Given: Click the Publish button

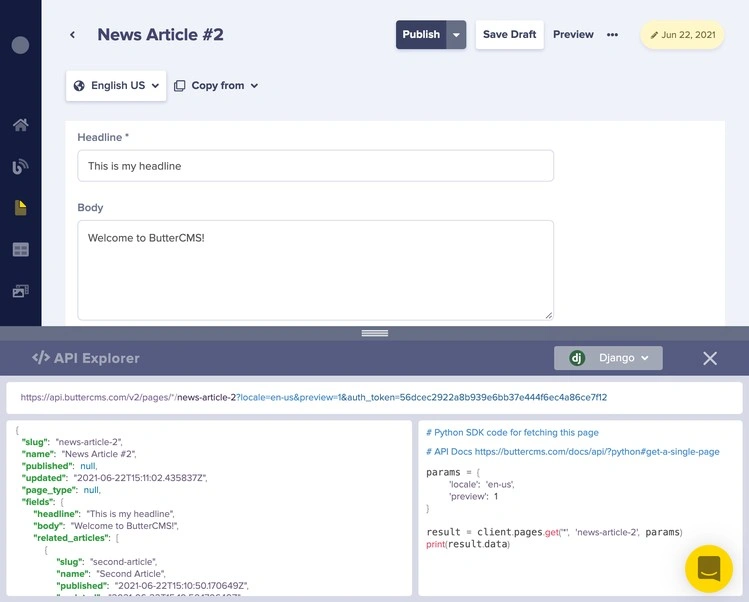Looking at the screenshot, I should (x=421, y=34).
